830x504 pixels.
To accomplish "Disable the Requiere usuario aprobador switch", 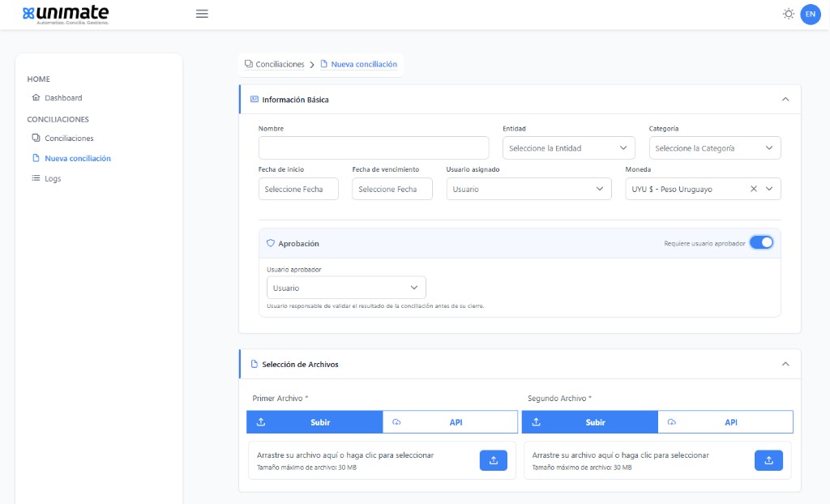I will point(762,242).
